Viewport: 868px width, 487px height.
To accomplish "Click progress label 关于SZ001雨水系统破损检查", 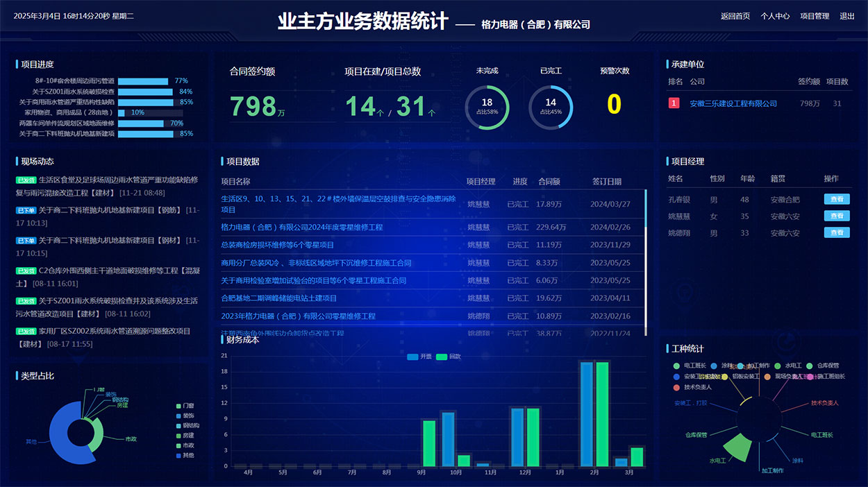I will coord(74,92).
